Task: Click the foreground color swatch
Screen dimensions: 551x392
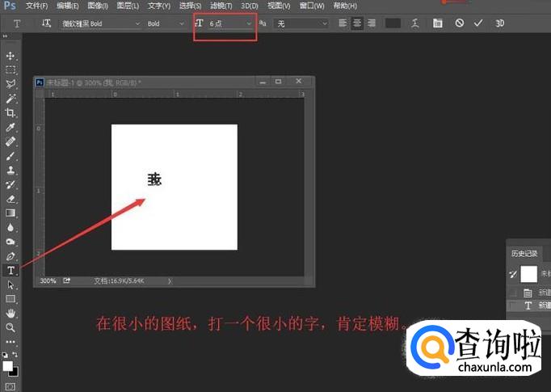Action: click(7, 366)
